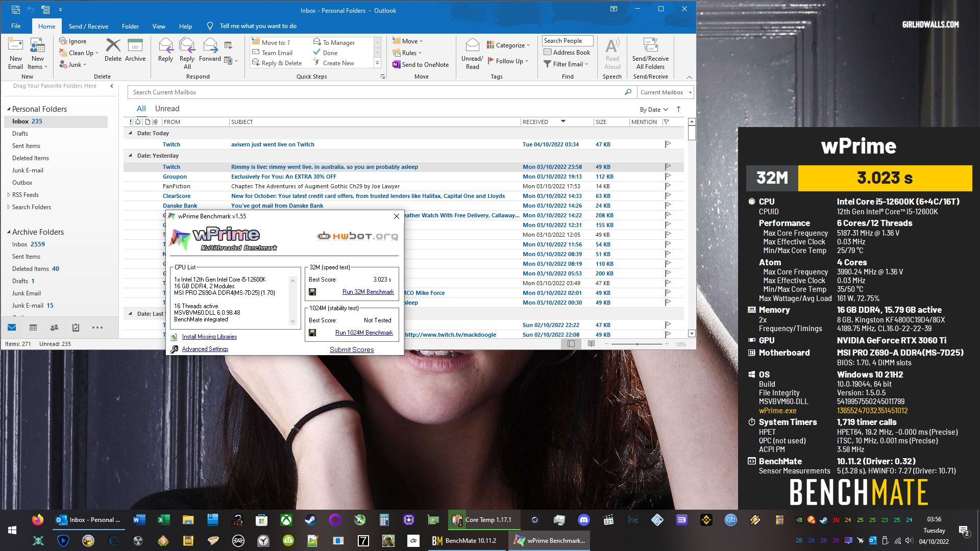This screenshot has width=980, height=551.
Task: Open the Junk options dropdown
Action: point(73,64)
